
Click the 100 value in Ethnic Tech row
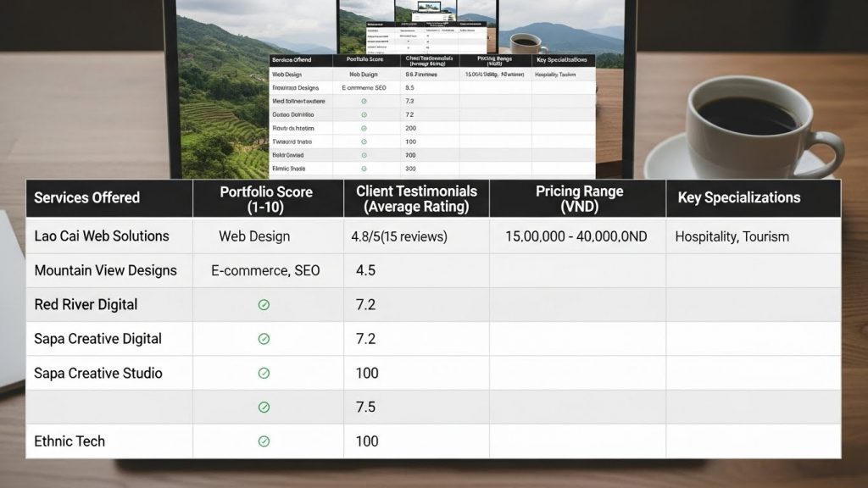coord(367,441)
